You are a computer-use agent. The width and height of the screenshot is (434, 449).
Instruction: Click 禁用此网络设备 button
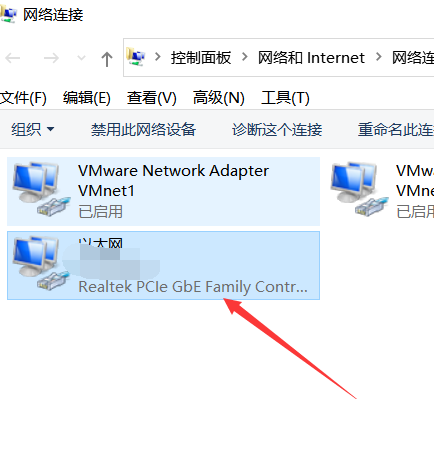[x=143, y=129]
